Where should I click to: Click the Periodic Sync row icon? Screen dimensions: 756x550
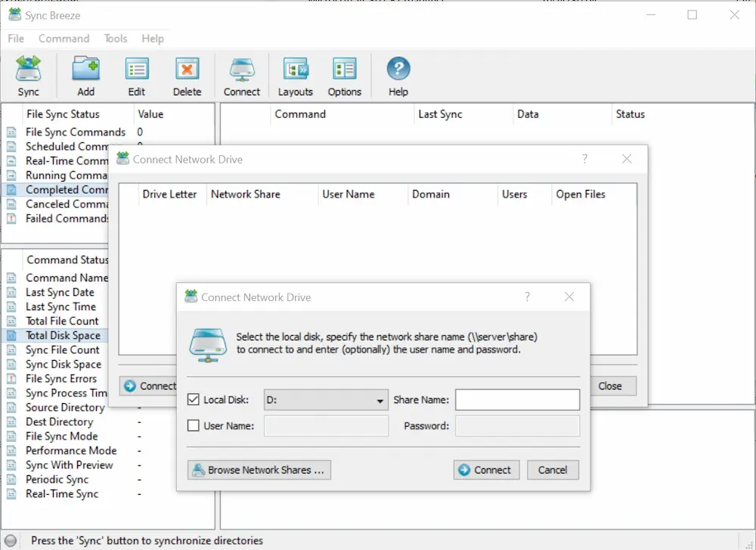pyautogui.click(x=11, y=480)
